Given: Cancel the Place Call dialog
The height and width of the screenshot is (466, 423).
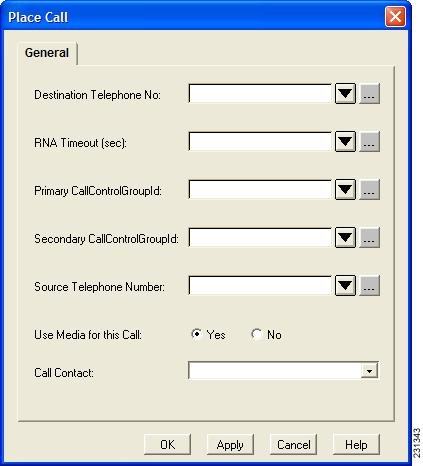Looking at the screenshot, I should [293, 444].
